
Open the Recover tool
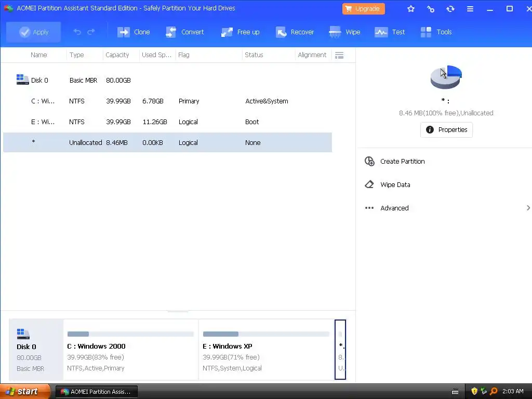pyautogui.click(x=295, y=32)
